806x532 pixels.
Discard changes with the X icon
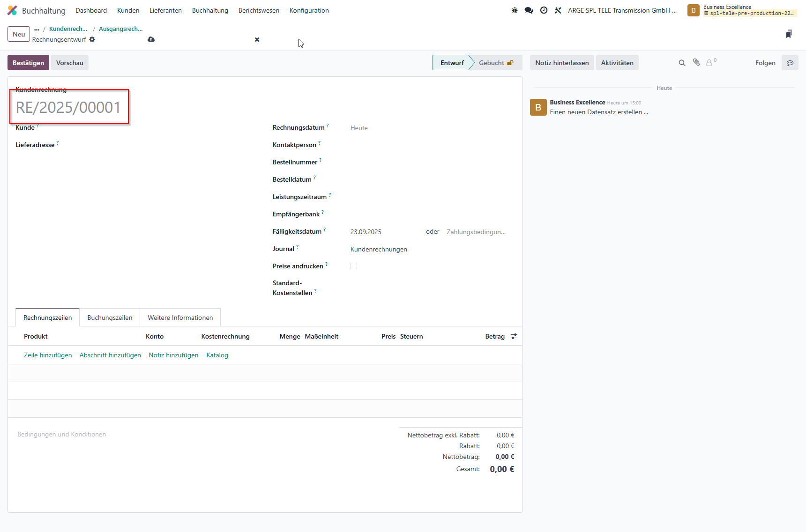pyautogui.click(x=257, y=39)
